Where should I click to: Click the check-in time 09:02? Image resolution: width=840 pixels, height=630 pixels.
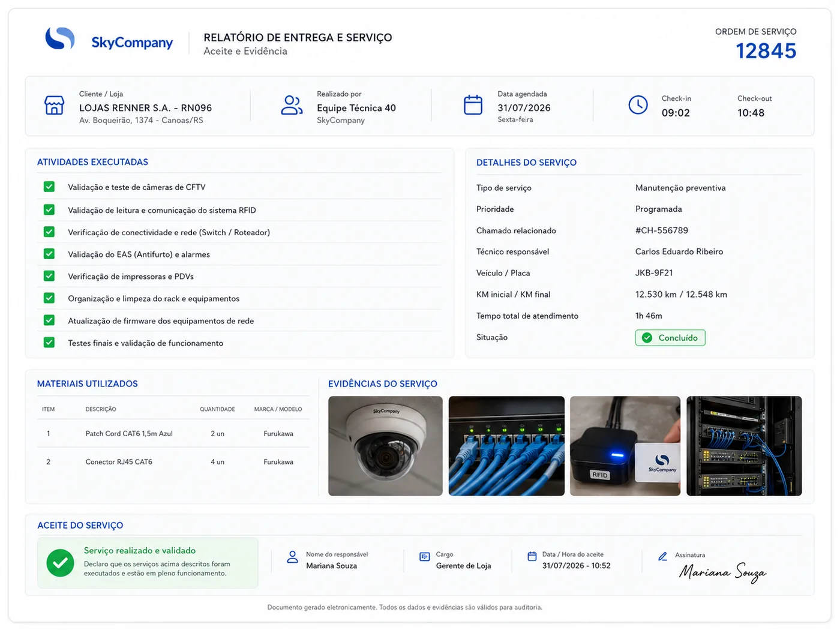[676, 113]
